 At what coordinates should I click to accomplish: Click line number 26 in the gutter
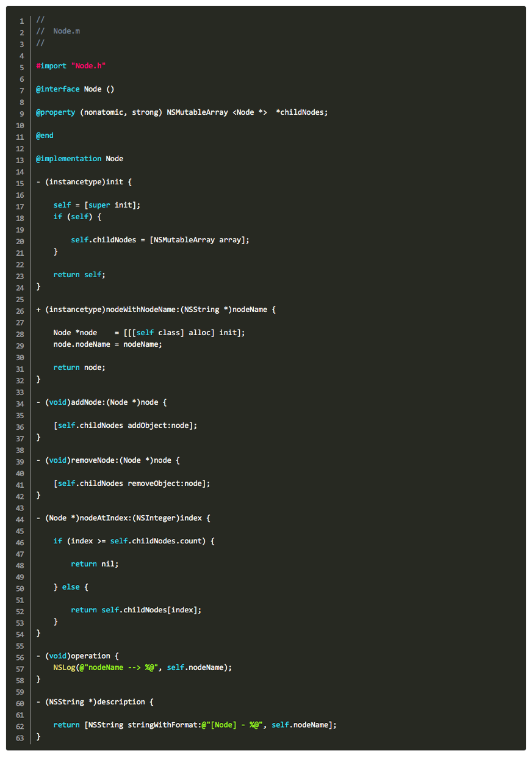tap(20, 310)
